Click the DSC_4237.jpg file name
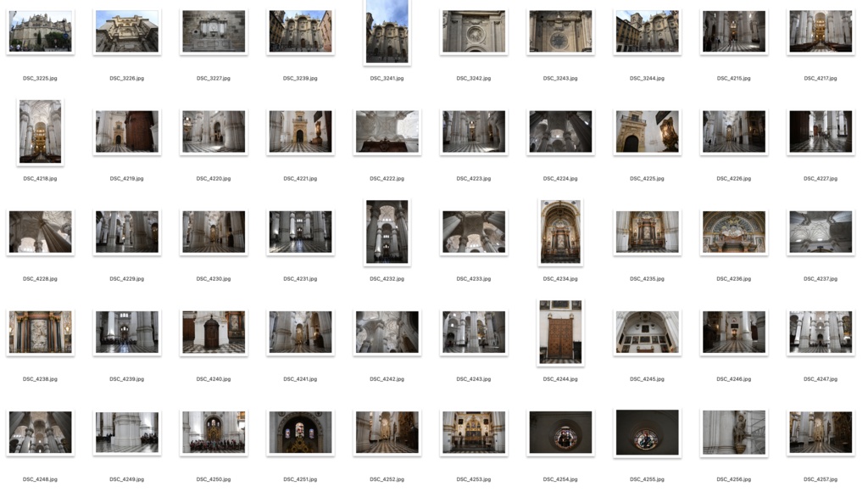 [821, 279]
